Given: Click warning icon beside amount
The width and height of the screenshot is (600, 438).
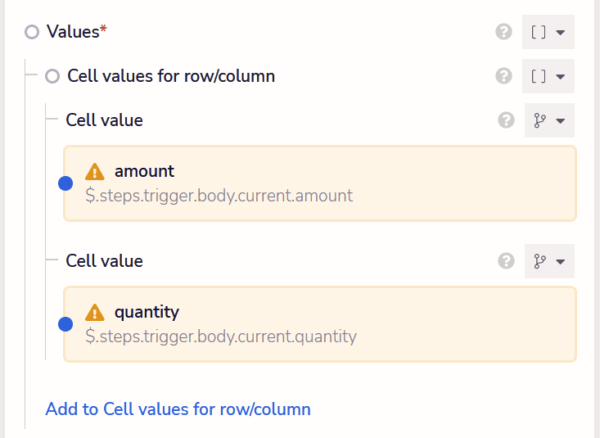Looking at the screenshot, I should (x=95, y=172).
